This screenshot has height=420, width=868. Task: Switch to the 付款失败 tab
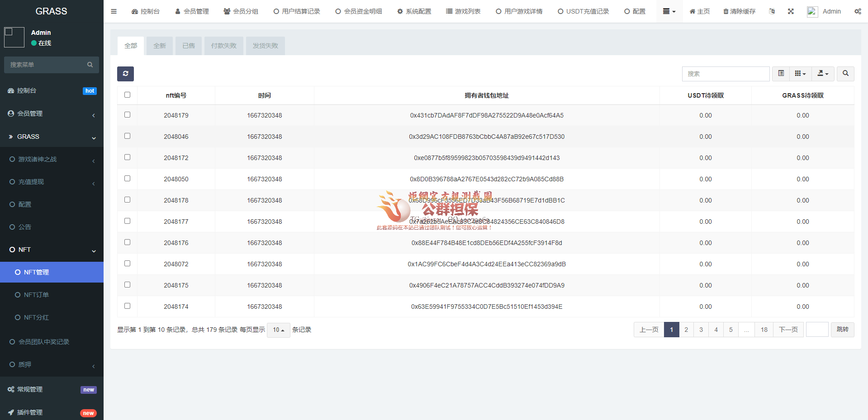[x=223, y=46]
